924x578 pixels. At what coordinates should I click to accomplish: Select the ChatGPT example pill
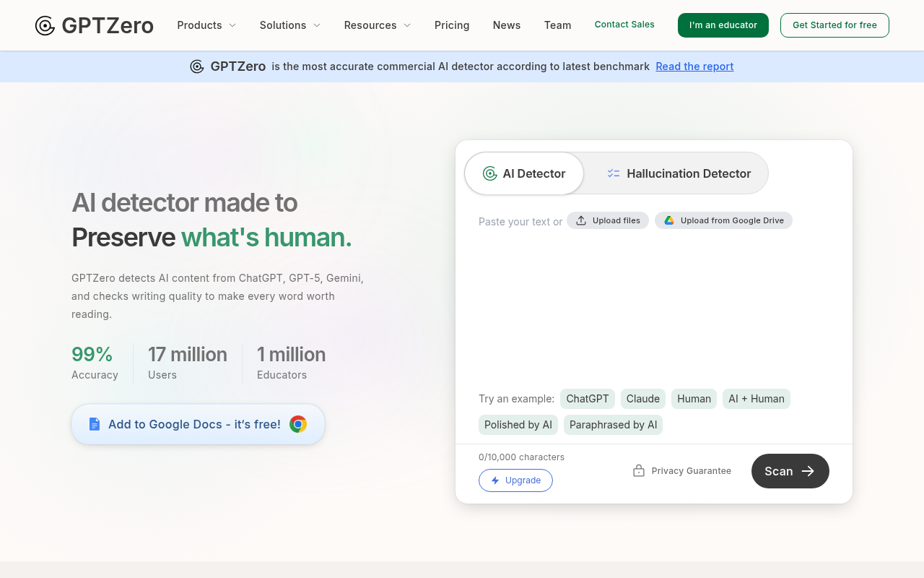click(587, 398)
